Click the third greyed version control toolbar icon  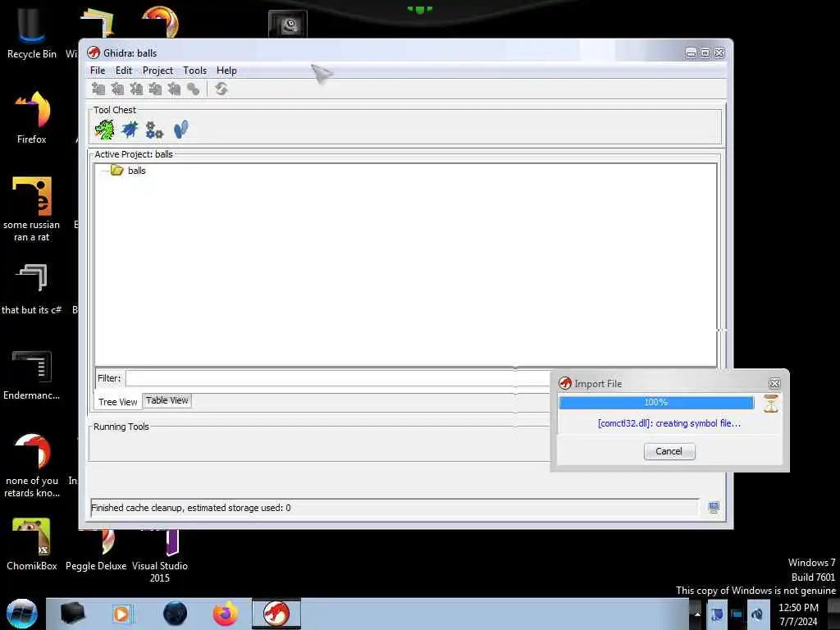click(x=136, y=89)
